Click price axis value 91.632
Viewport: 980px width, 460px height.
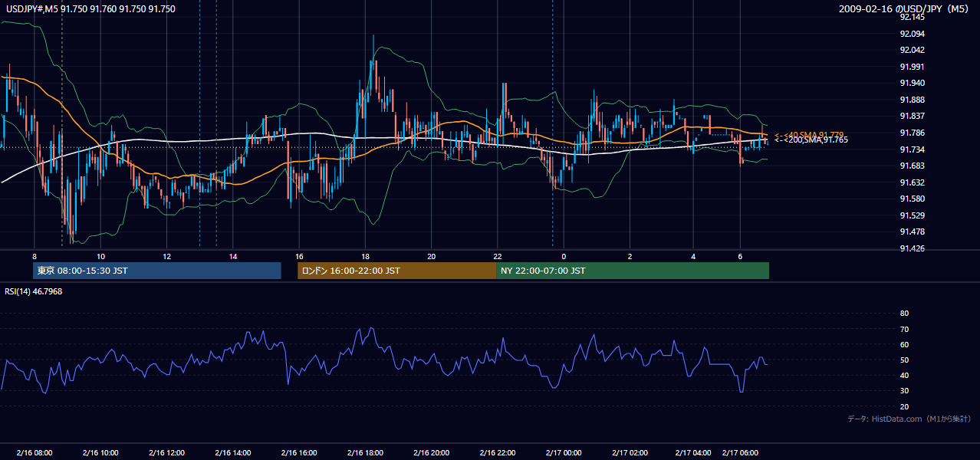coord(913,182)
